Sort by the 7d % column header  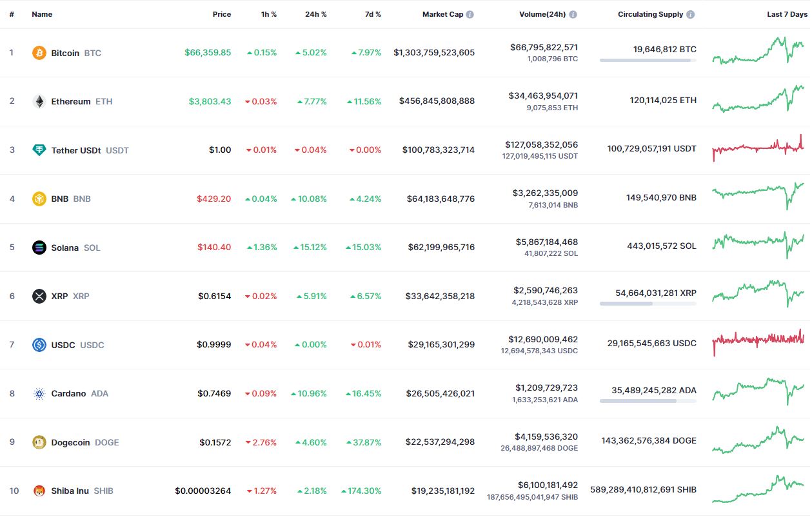pos(371,14)
